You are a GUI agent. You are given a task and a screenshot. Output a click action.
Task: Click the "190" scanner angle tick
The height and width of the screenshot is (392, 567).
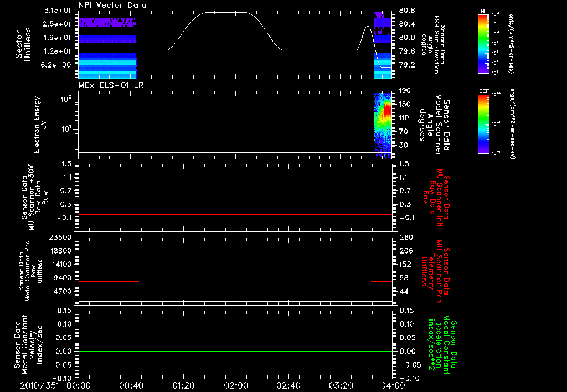point(405,91)
